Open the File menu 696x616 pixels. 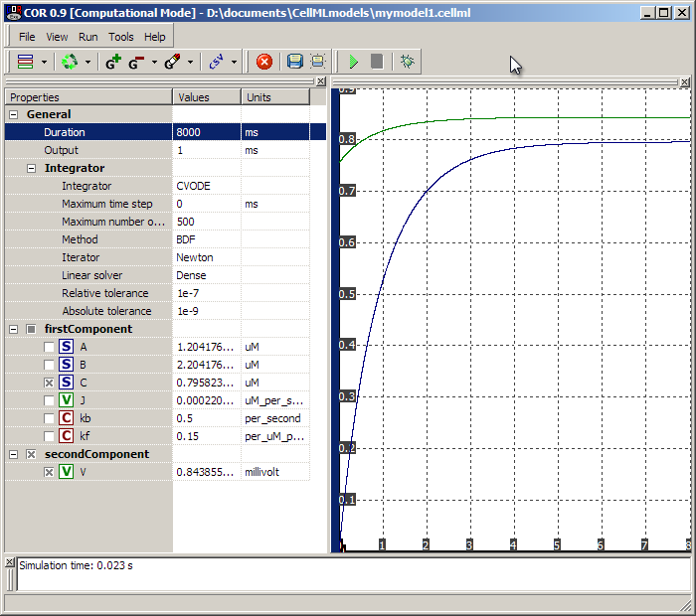[27, 37]
